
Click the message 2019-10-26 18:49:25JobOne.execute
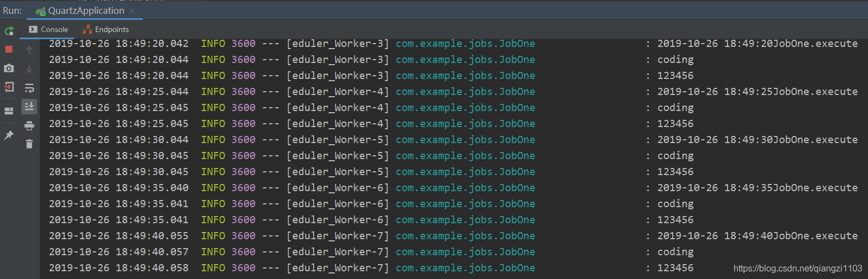(757, 91)
